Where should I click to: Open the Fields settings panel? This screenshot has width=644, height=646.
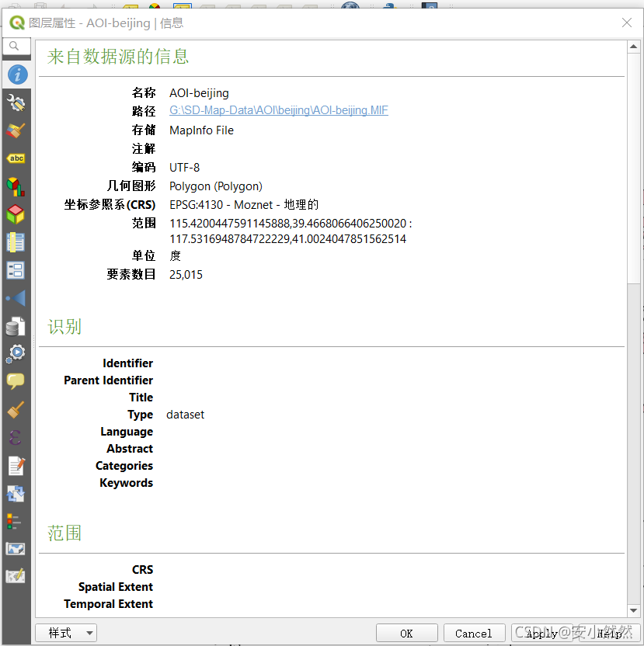(16, 242)
